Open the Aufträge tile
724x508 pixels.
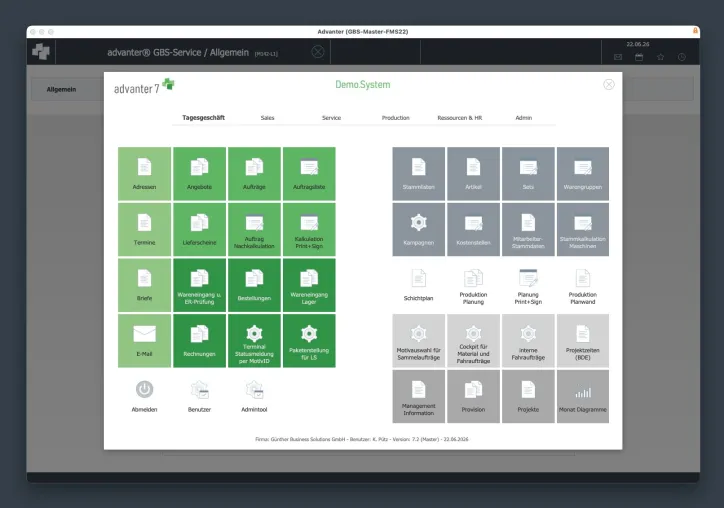[254, 174]
